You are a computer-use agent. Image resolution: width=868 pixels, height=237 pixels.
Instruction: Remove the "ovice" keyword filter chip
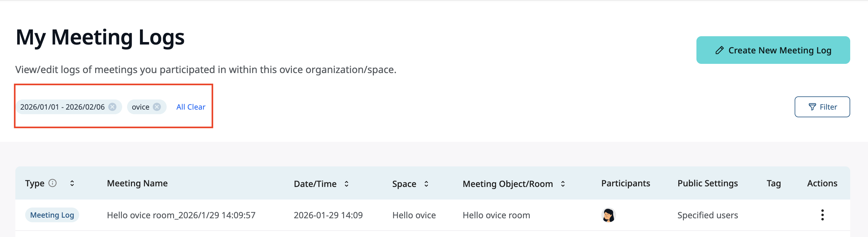[156, 107]
